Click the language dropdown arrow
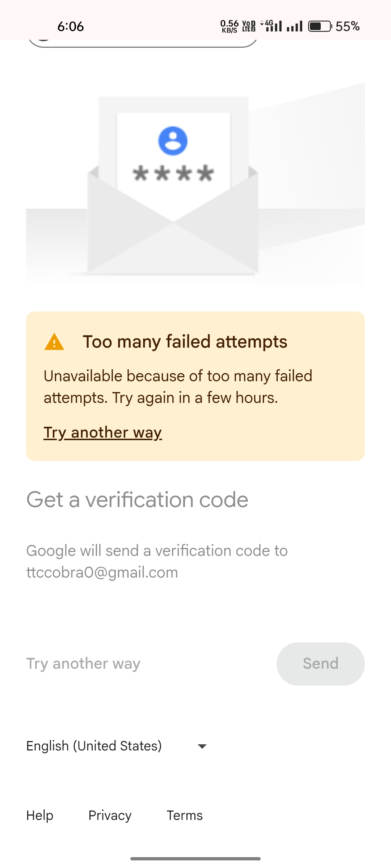391x868 pixels. point(202,746)
